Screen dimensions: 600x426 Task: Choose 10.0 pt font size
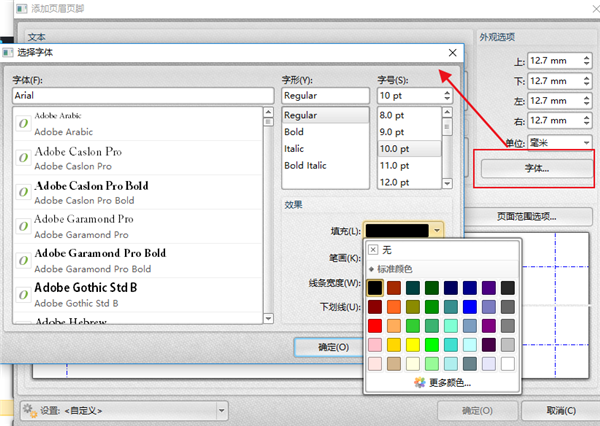click(x=409, y=149)
